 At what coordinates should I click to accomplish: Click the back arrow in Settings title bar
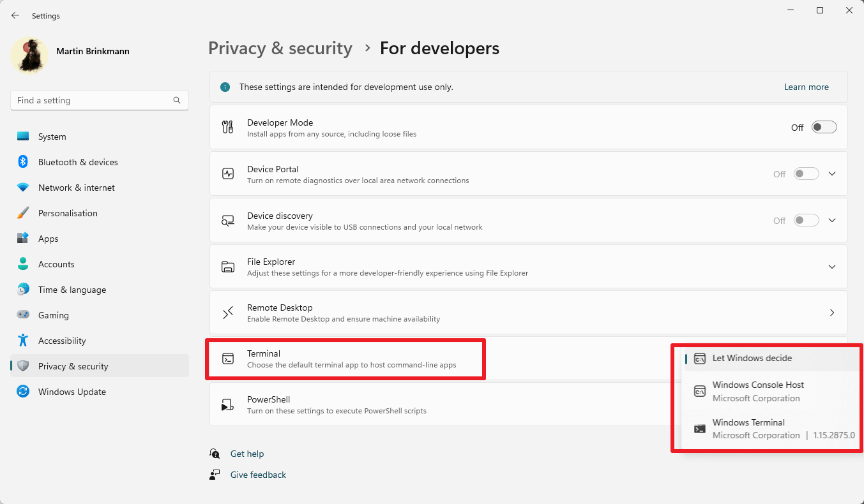tap(15, 15)
